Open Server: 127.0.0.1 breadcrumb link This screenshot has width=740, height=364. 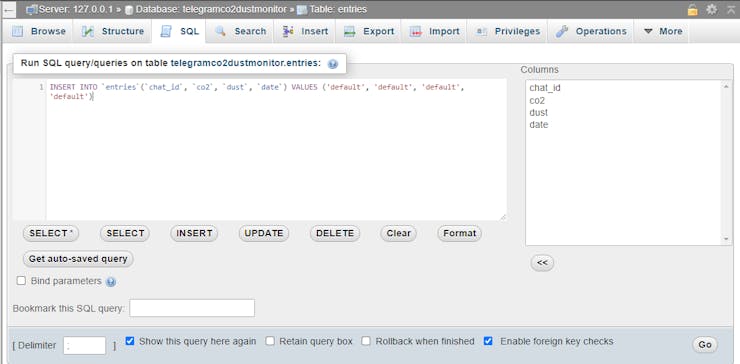click(76, 9)
